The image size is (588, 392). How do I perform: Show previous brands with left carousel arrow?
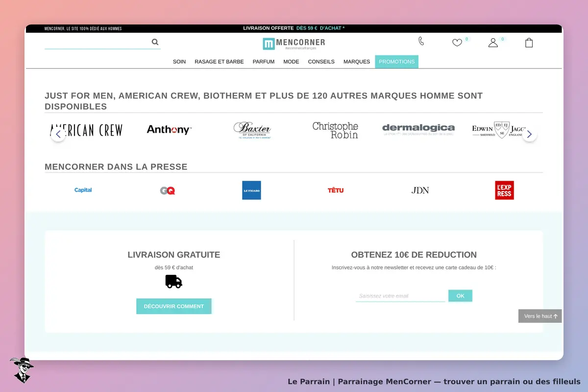tap(58, 134)
